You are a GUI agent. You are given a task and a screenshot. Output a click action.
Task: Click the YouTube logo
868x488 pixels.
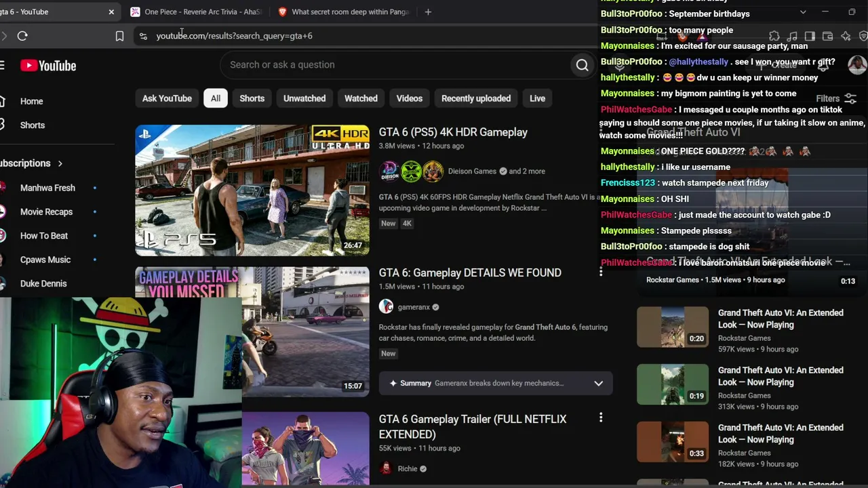(48, 66)
